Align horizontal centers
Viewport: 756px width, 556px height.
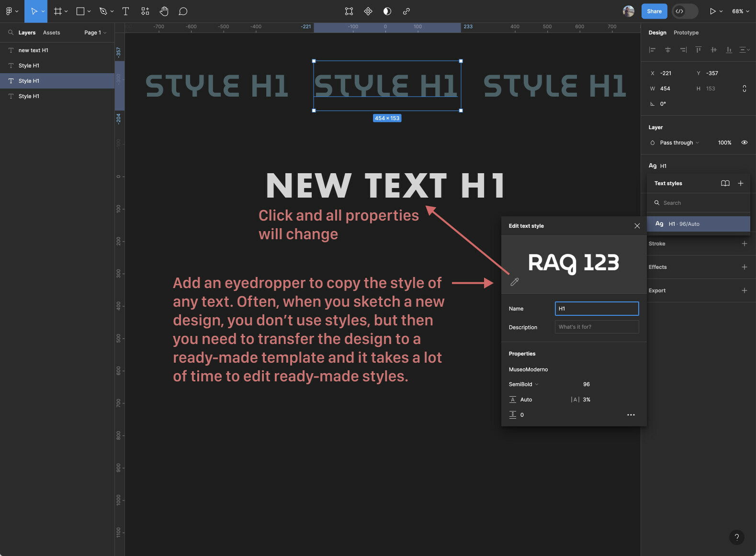point(667,49)
